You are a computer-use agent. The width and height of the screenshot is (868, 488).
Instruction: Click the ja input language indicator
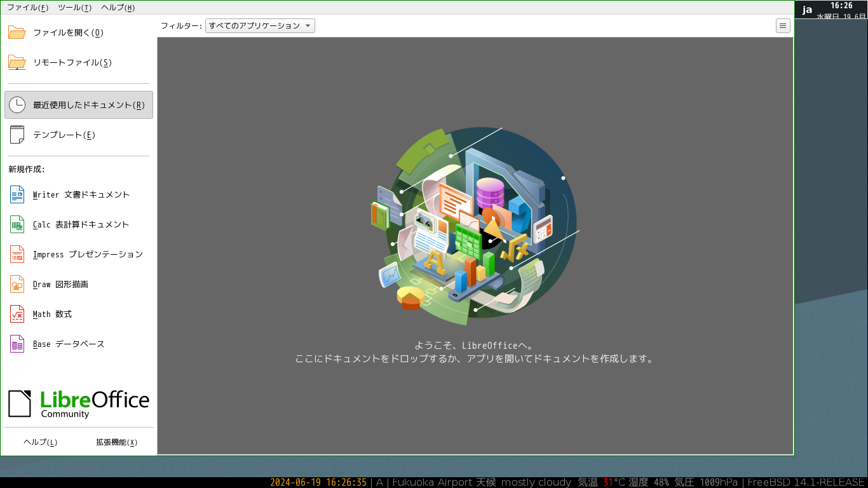(807, 10)
